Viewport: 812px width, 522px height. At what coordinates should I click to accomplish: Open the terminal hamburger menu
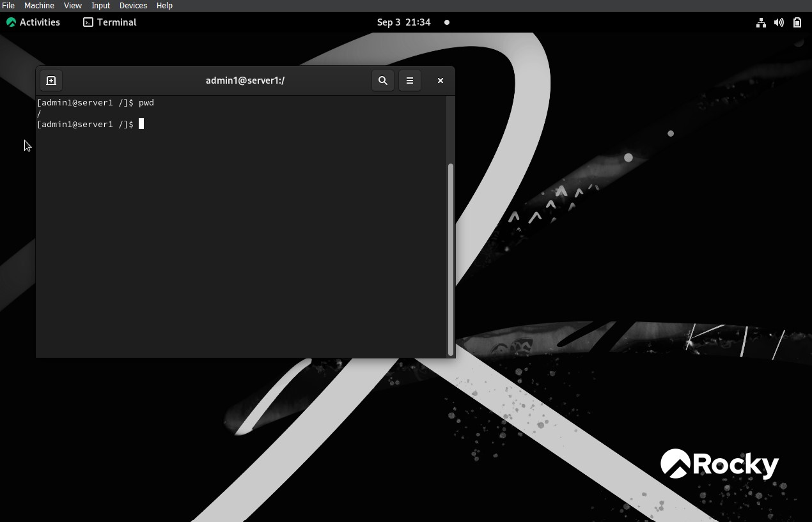coord(410,81)
